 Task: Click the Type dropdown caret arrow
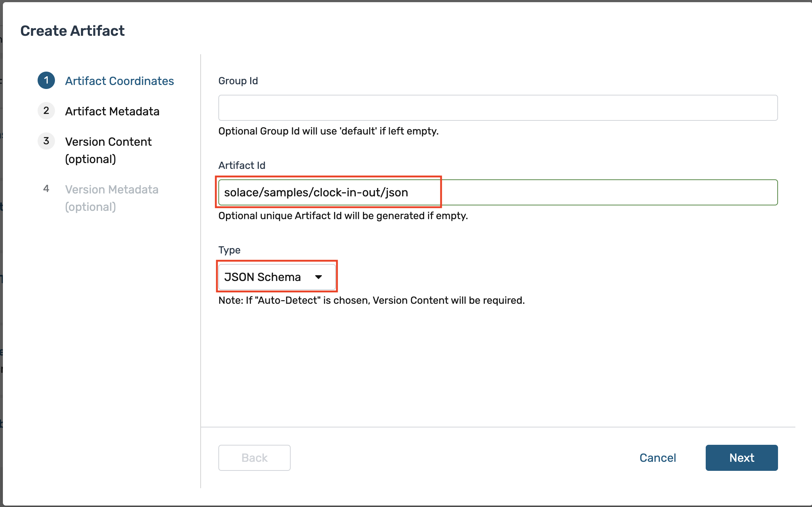(318, 277)
